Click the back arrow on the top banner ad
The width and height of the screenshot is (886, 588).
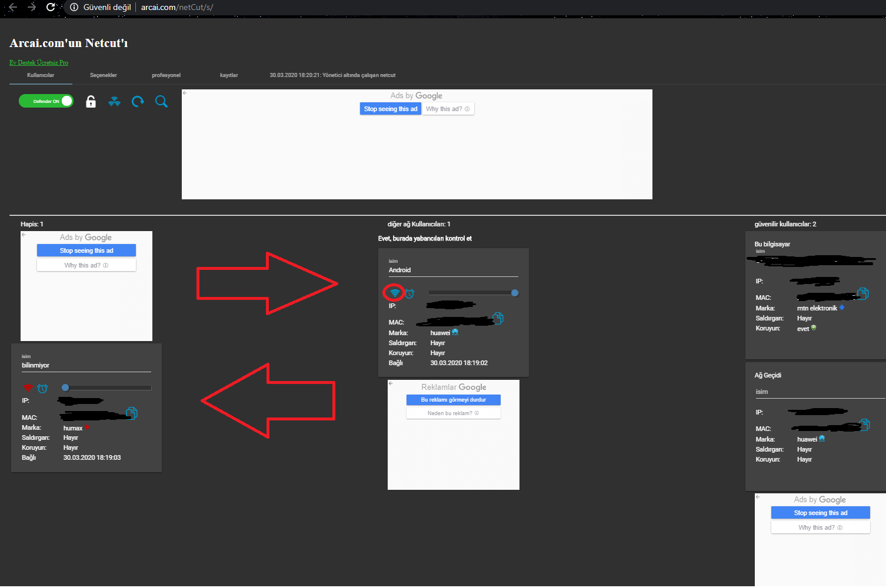tap(185, 93)
